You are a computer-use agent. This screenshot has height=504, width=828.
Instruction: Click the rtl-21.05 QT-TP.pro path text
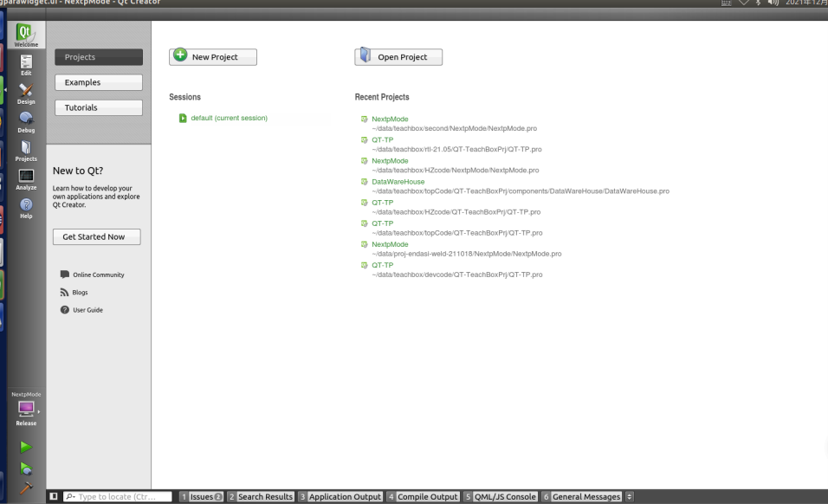456,149
